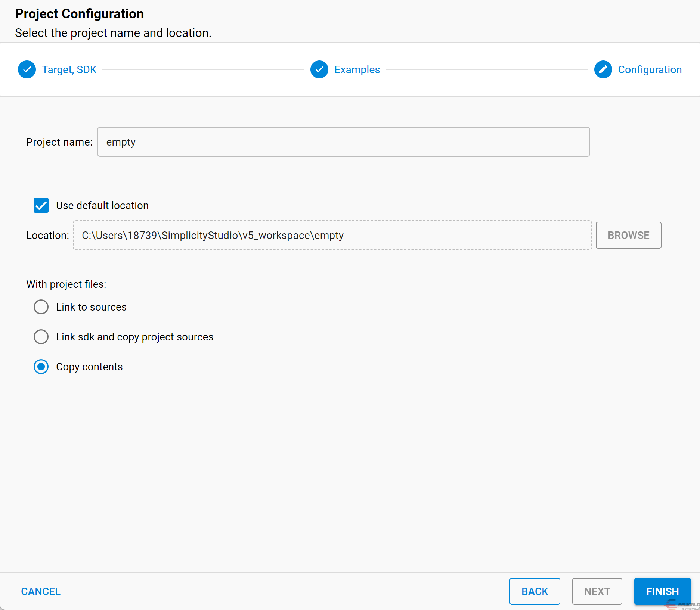Select Link sdk and copy project sources
The image size is (700, 610).
41,337
